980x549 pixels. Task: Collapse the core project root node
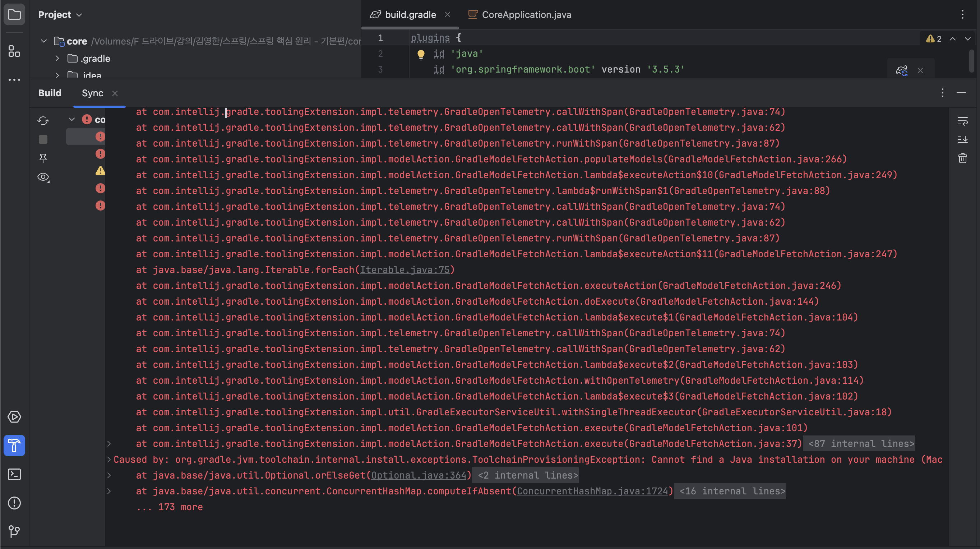(x=44, y=41)
